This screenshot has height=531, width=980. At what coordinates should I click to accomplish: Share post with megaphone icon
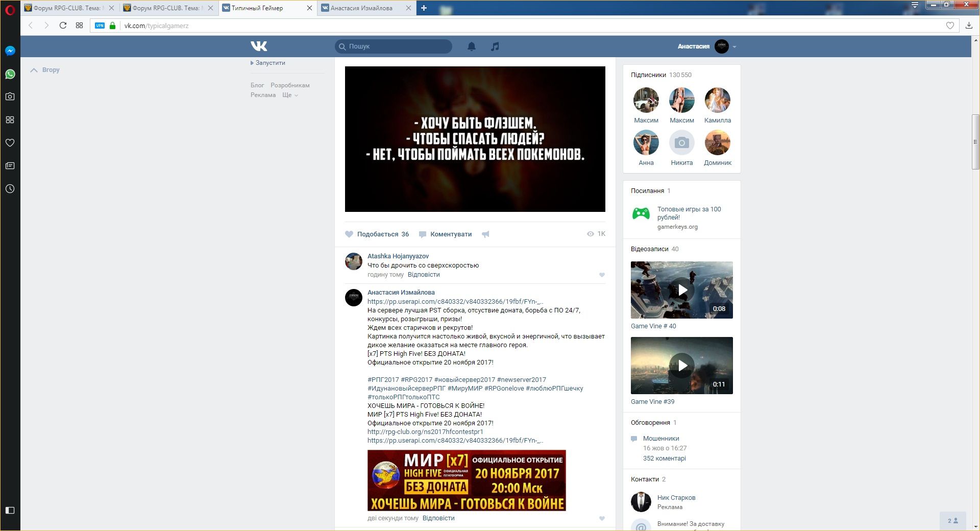click(x=485, y=234)
